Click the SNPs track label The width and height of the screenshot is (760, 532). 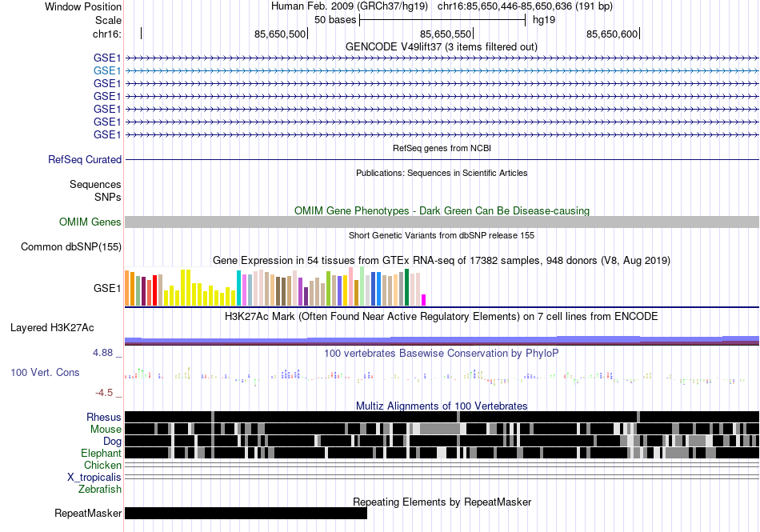(x=108, y=197)
